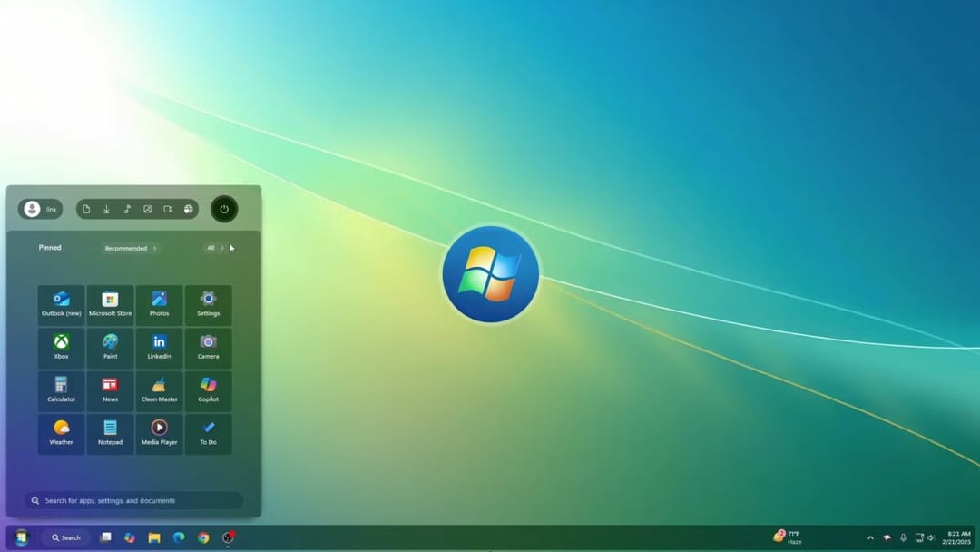Show hidden tray icons with the chevron
The image size is (980, 552).
pyautogui.click(x=871, y=537)
